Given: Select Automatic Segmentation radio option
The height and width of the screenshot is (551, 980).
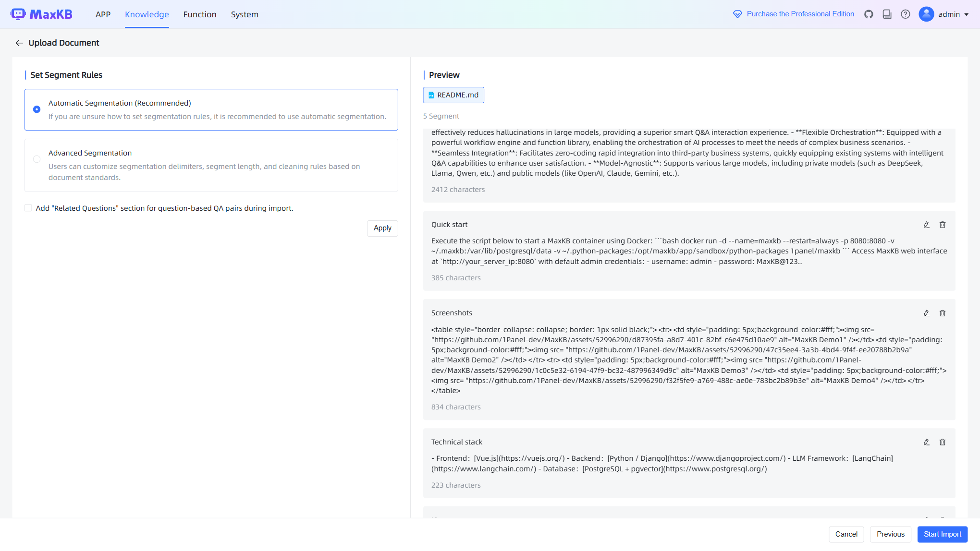Looking at the screenshot, I should tap(37, 109).
